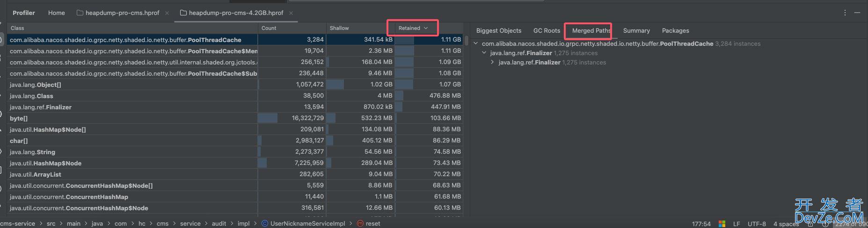Click the reset method icon in the breadcrumb
868x228 pixels.
360,224
